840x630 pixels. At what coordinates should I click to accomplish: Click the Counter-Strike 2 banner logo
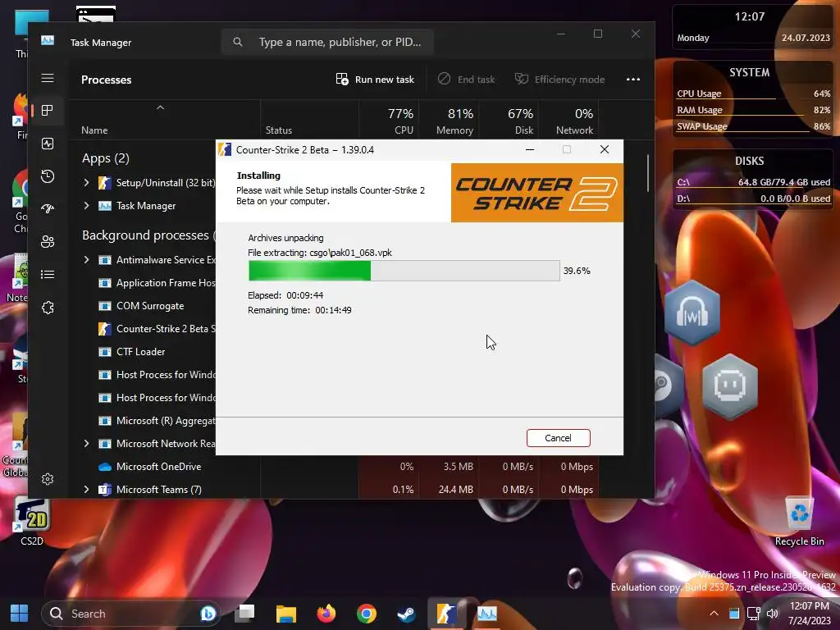[536, 193]
